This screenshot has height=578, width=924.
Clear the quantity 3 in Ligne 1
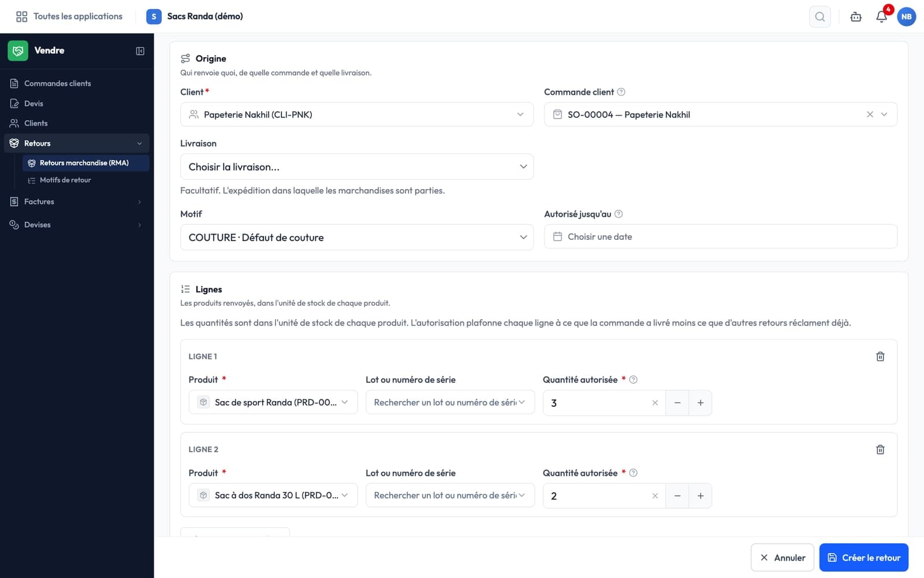coord(655,403)
